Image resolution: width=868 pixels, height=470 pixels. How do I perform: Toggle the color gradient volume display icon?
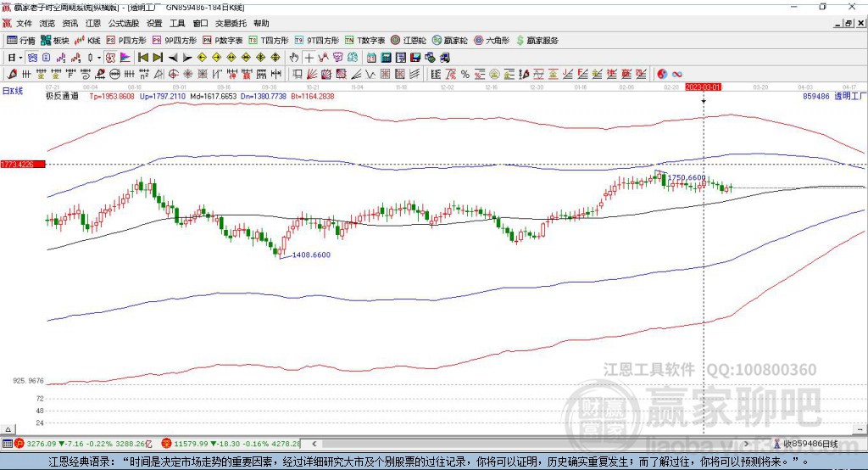pyautogui.click(x=125, y=58)
